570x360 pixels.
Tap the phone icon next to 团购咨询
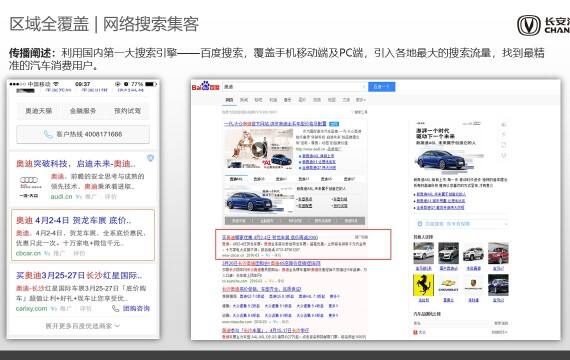pos(115,308)
